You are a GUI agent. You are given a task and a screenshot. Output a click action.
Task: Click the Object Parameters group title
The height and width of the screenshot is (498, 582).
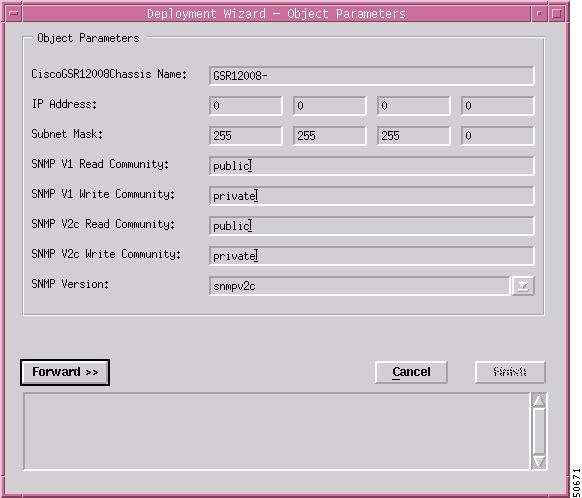88,38
